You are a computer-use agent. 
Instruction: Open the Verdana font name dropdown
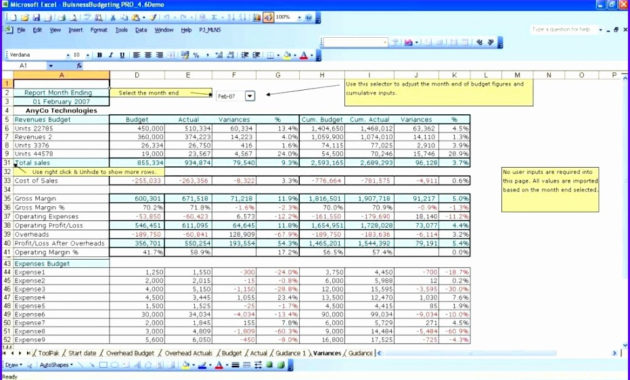click(68, 55)
